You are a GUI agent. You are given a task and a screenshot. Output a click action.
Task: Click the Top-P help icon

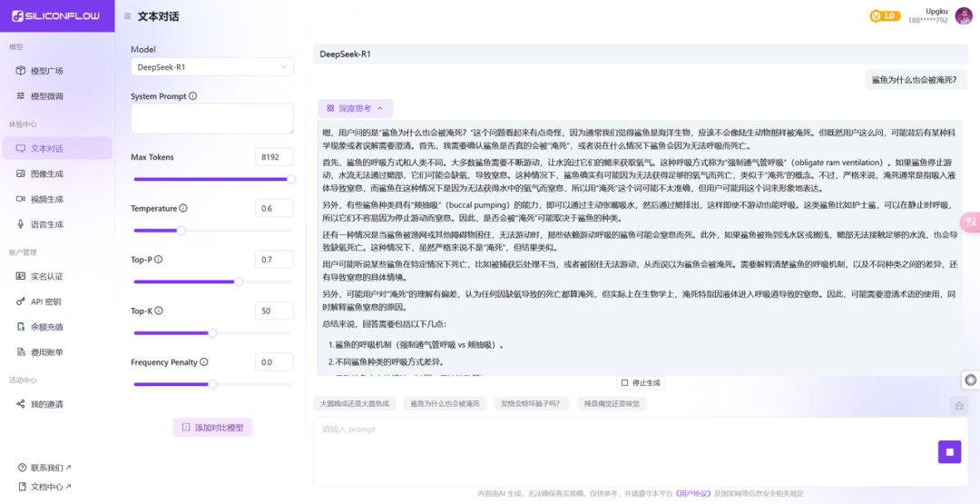tap(159, 260)
